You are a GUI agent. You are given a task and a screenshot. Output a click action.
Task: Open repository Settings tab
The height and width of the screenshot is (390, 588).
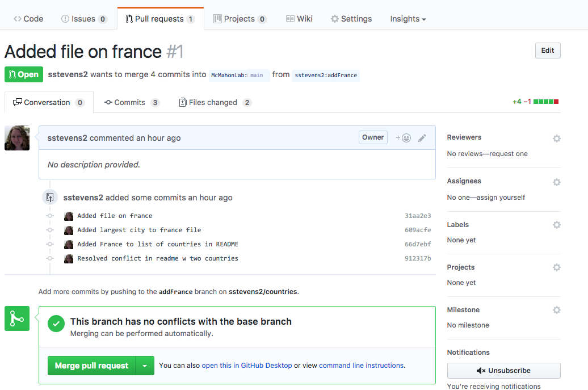coord(351,19)
